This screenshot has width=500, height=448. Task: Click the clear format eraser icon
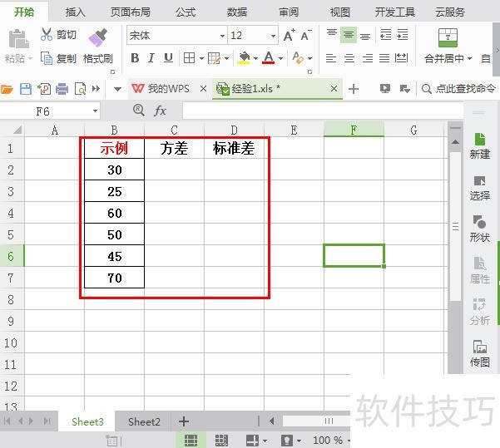point(298,58)
